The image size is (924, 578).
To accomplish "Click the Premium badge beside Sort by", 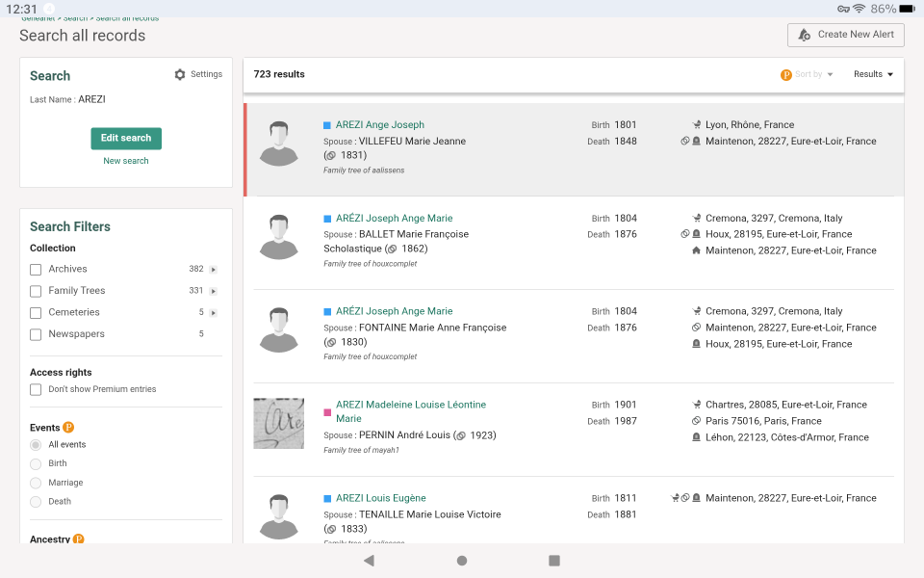I will click(x=785, y=75).
